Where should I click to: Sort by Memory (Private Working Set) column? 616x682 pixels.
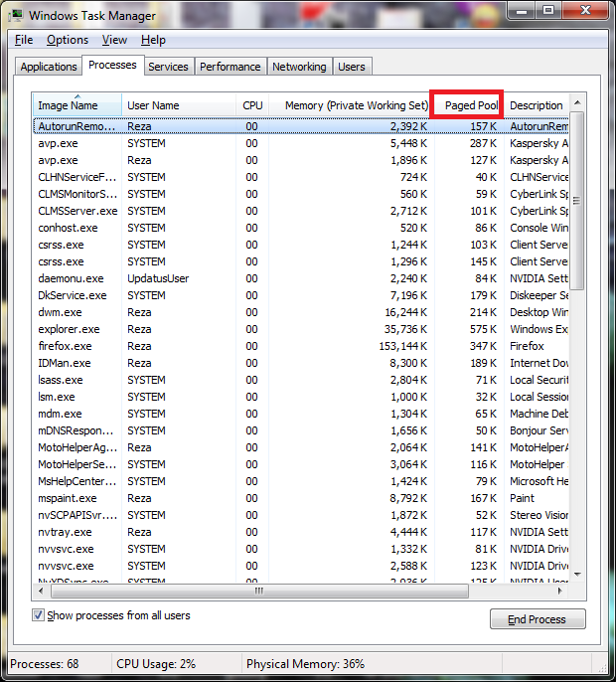coord(356,105)
